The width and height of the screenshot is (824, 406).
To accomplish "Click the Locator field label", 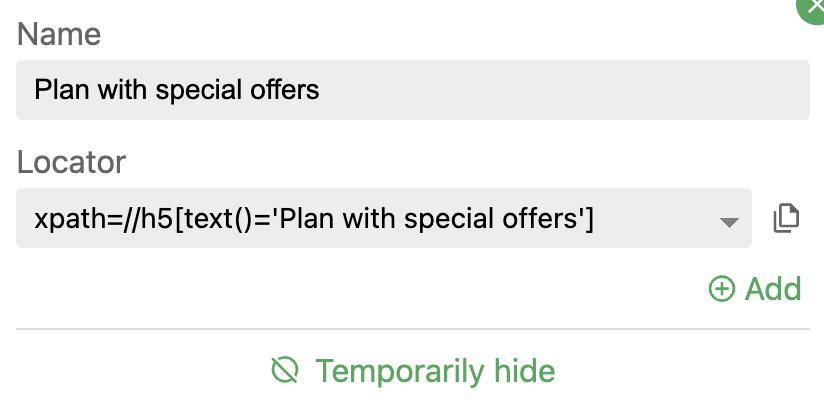I will point(71,162).
